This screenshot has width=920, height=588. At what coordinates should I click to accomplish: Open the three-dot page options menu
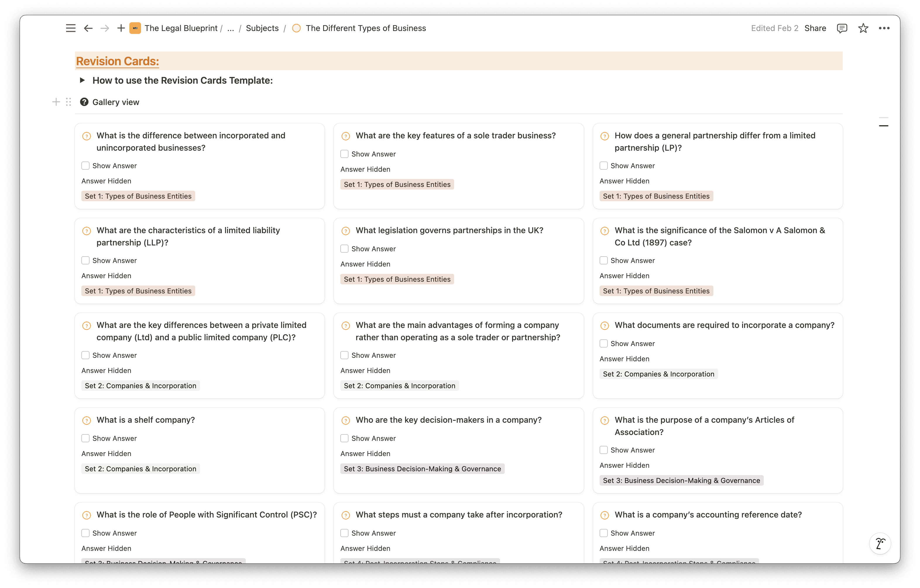[x=884, y=28]
